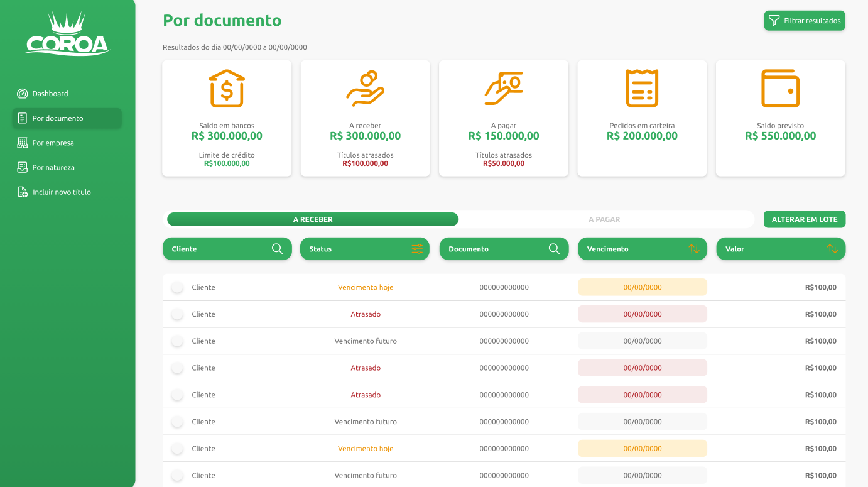Click the Saldo em bancos house icon
Screen dimensions: 868x487
coord(227,89)
